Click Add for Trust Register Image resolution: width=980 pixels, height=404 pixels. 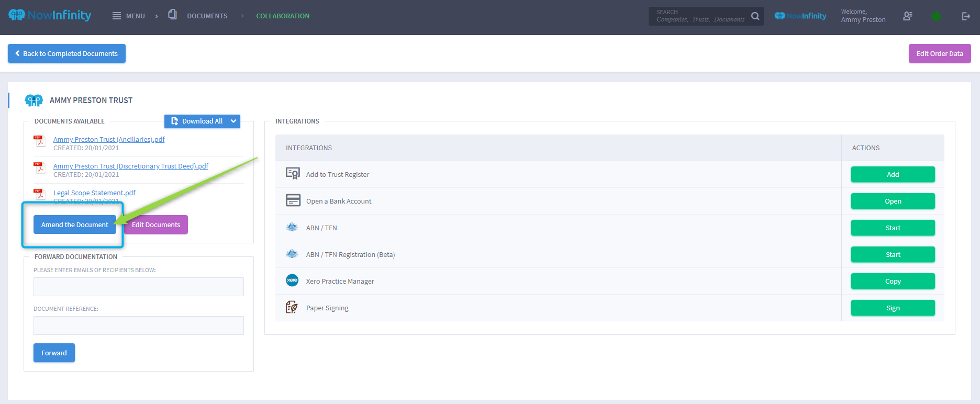point(893,174)
